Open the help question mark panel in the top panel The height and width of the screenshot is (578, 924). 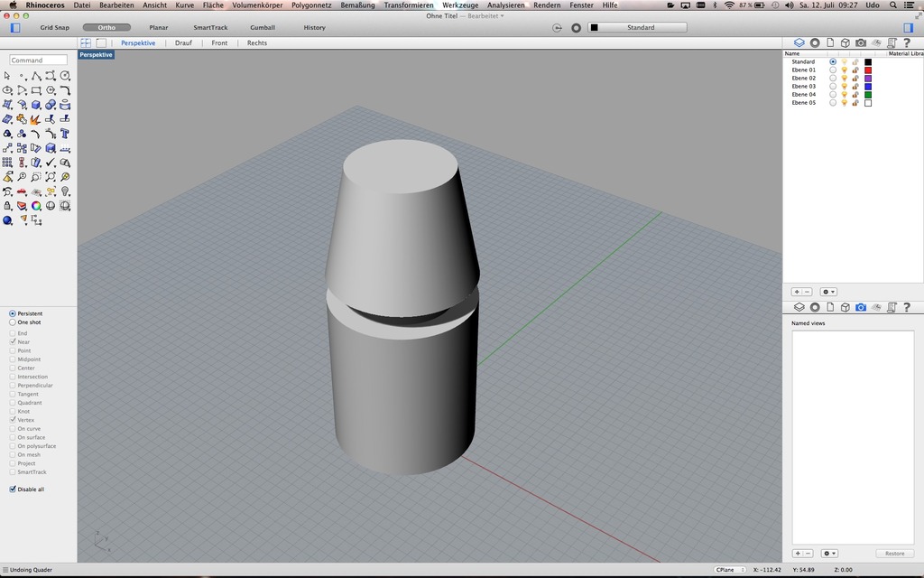[x=906, y=42]
